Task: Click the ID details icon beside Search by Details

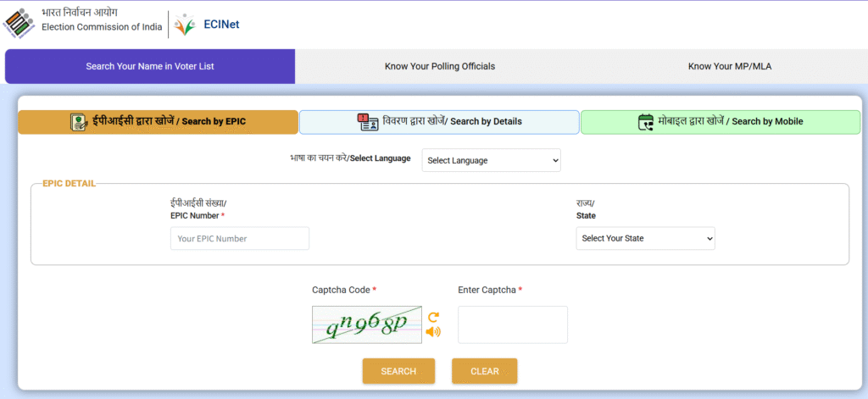Action: pos(367,122)
